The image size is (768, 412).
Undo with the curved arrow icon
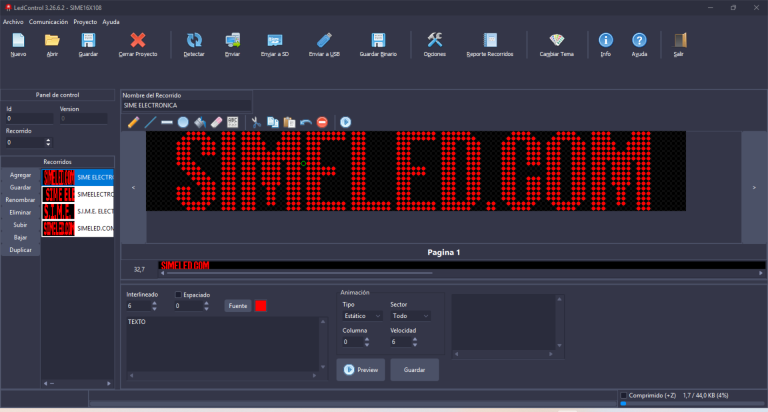[306, 122]
